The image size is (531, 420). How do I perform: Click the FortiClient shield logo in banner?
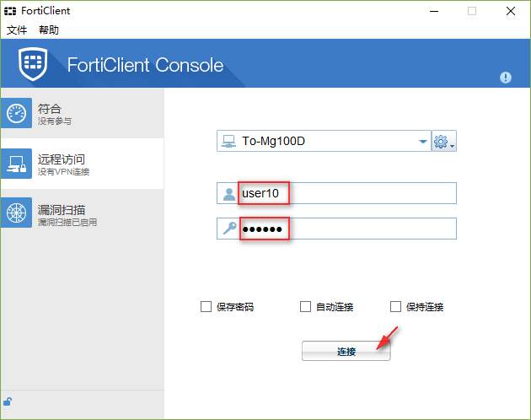coord(33,64)
